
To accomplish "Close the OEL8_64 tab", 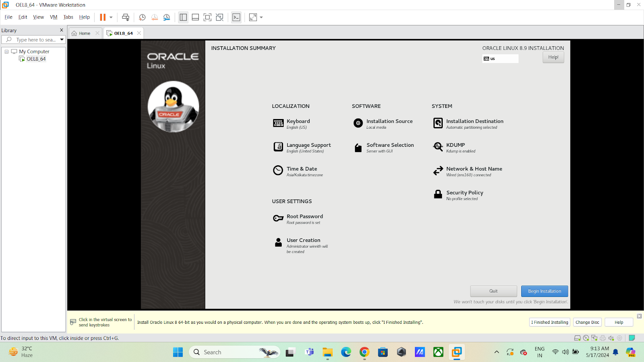I will tap(139, 33).
